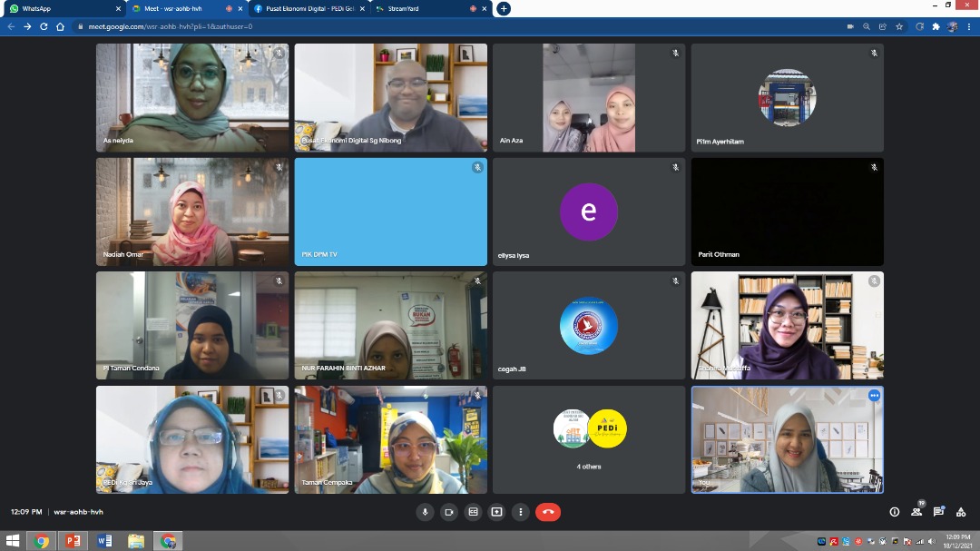
Task: Open the Activities panel icon
Action: pyautogui.click(x=961, y=512)
